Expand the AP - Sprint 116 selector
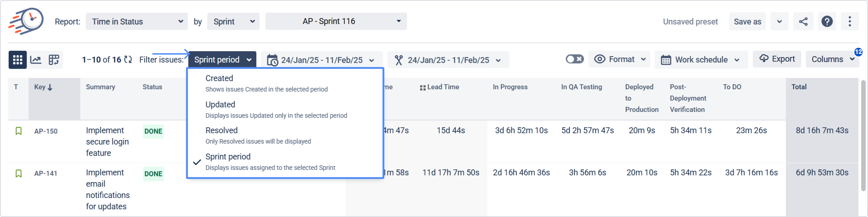Image resolution: width=868 pixels, height=217 pixels. (x=336, y=22)
